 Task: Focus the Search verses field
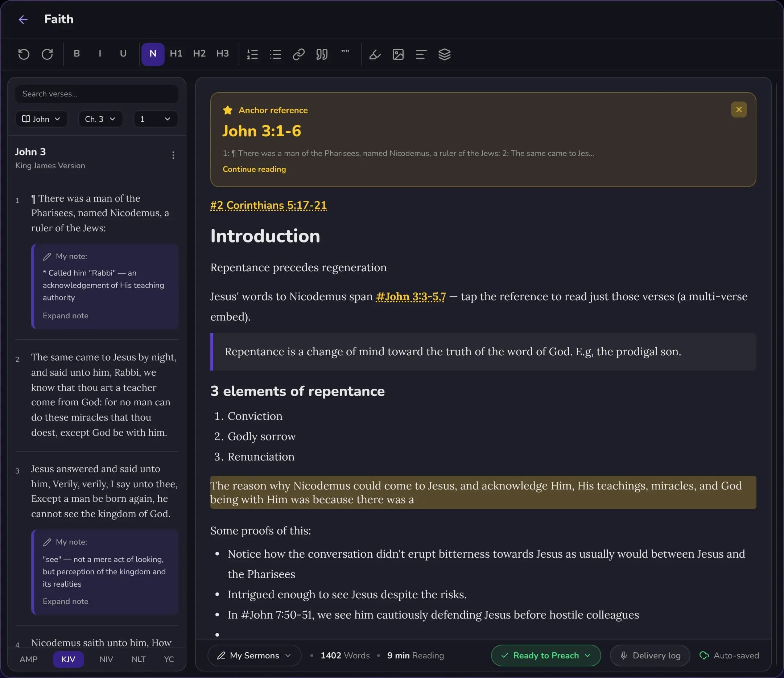[x=97, y=94]
